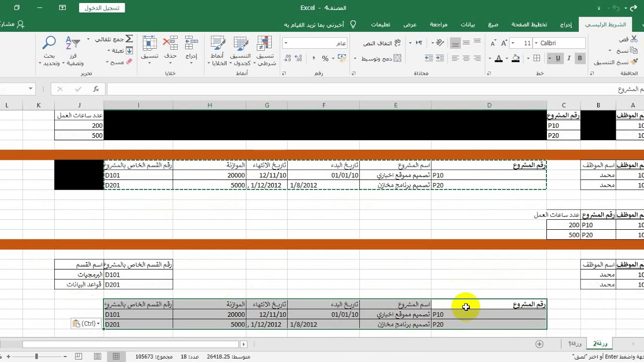
Task: Open the Data (بيانات) tab
Action: (x=468, y=24)
